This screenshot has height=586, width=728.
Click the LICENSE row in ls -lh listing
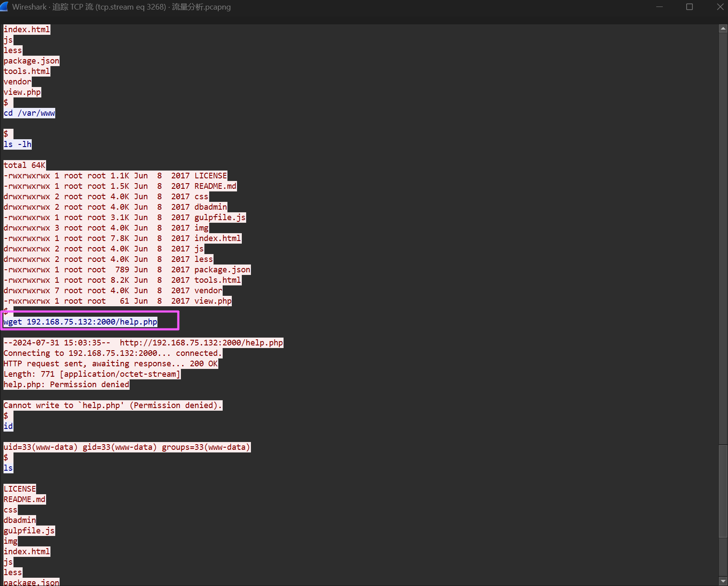point(116,176)
